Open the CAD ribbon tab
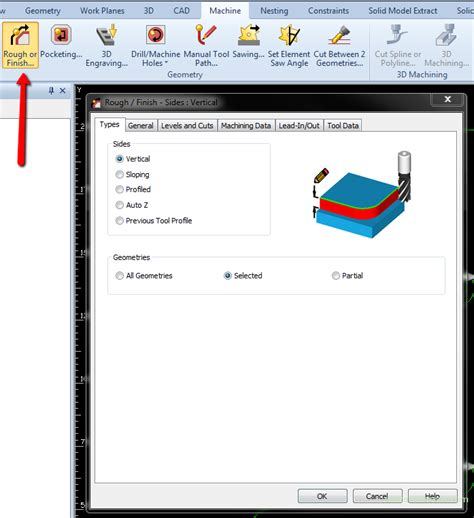Screen dimensions: 474x518 181,11
